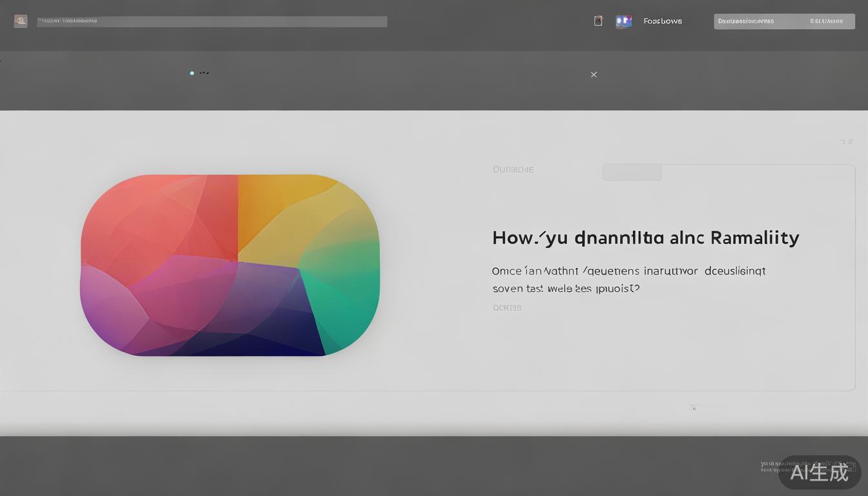The width and height of the screenshot is (868, 496).
Task: Click the clipboard document icon in header
Action: coord(598,21)
